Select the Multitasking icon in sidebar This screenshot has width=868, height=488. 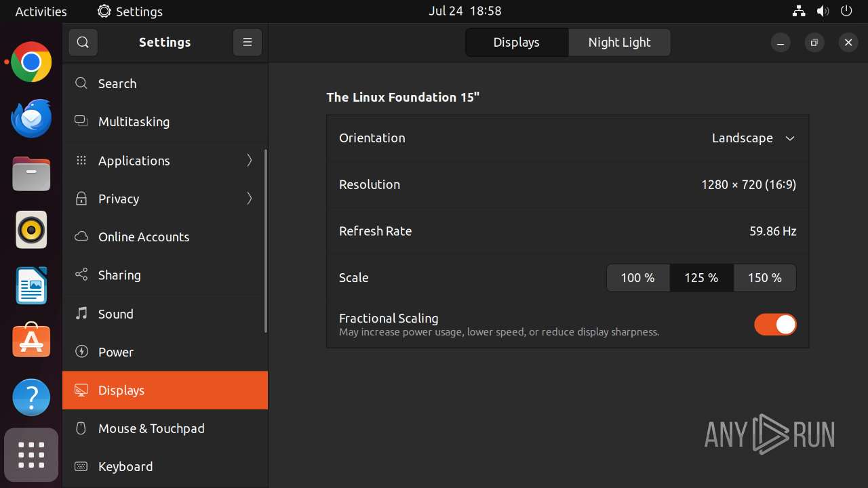click(81, 121)
